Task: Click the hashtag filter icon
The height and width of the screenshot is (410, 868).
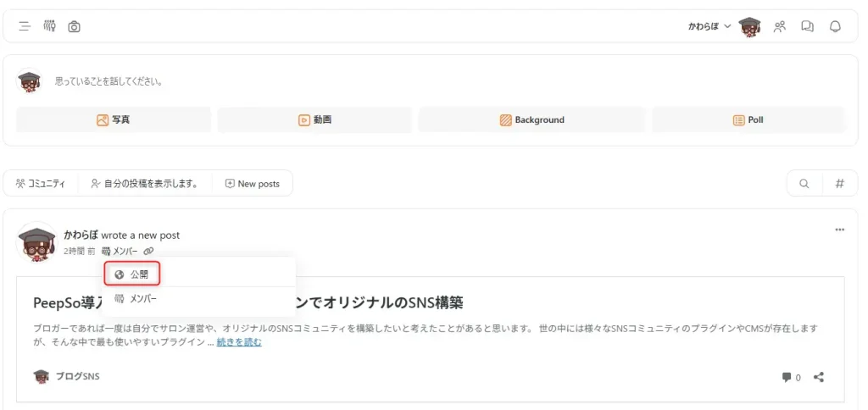Action: [840, 184]
